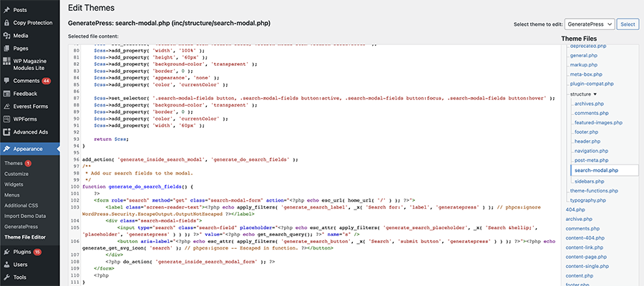Open WPForms from the sidebar

26,119
